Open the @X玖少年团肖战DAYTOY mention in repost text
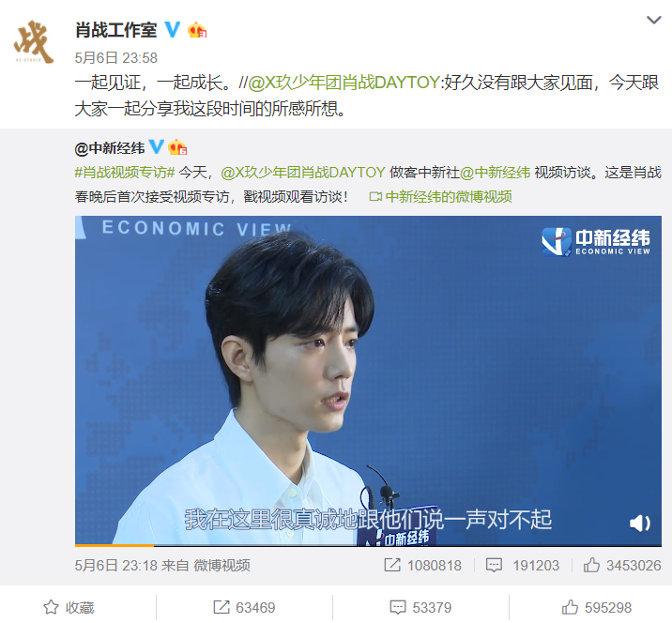The width and height of the screenshot is (672, 623). 344,83
